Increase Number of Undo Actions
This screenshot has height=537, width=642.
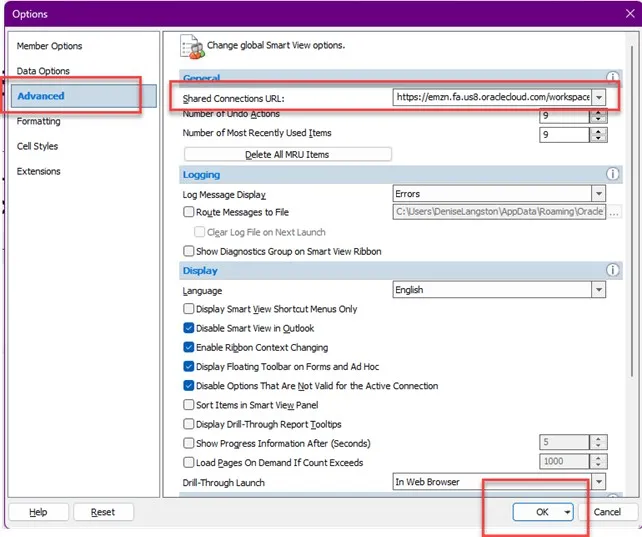[598, 113]
